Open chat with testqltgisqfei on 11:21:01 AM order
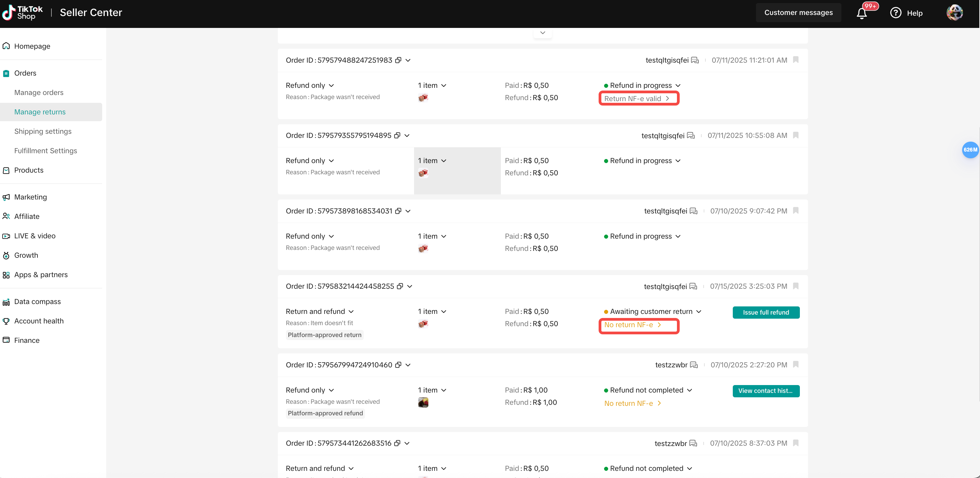Screen dimensions: 980x478 (x=695, y=60)
